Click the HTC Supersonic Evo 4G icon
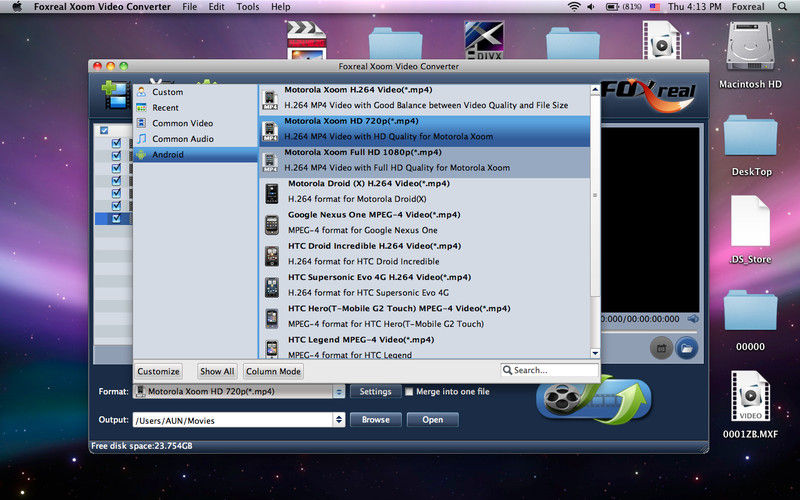This screenshot has height=500, width=800. pyautogui.click(x=271, y=287)
